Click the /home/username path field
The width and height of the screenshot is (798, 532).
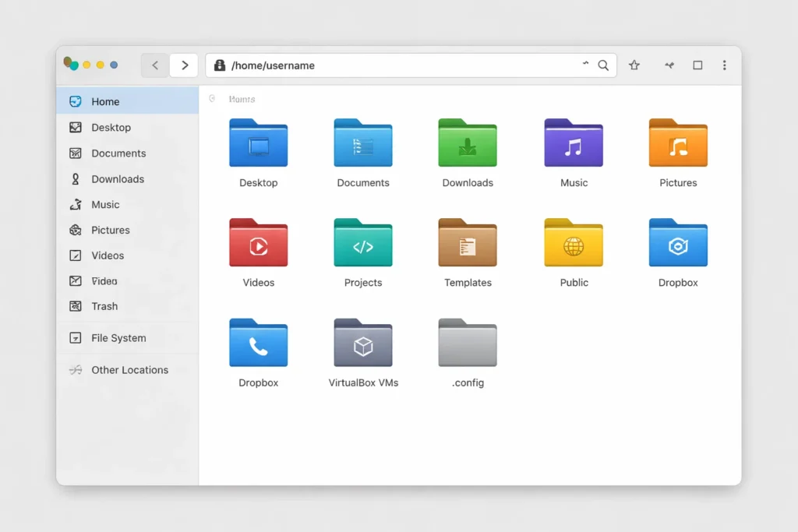click(x=390, y=65)
